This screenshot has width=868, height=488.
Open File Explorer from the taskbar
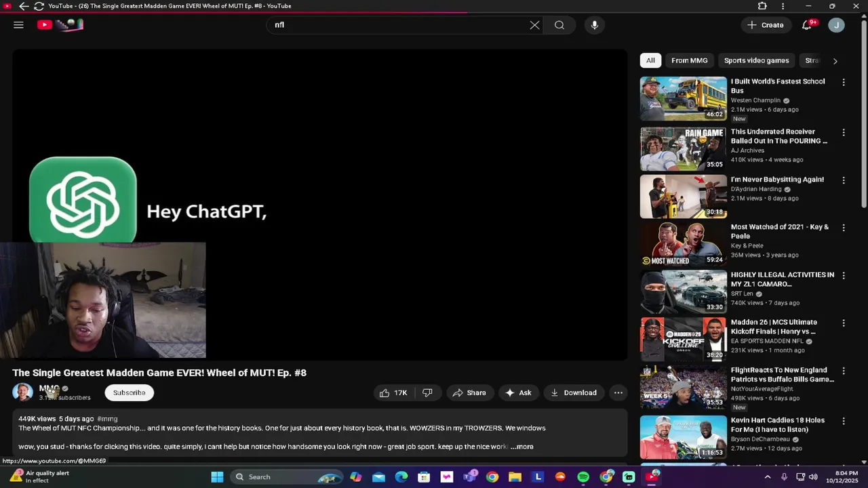pos(515,477)
